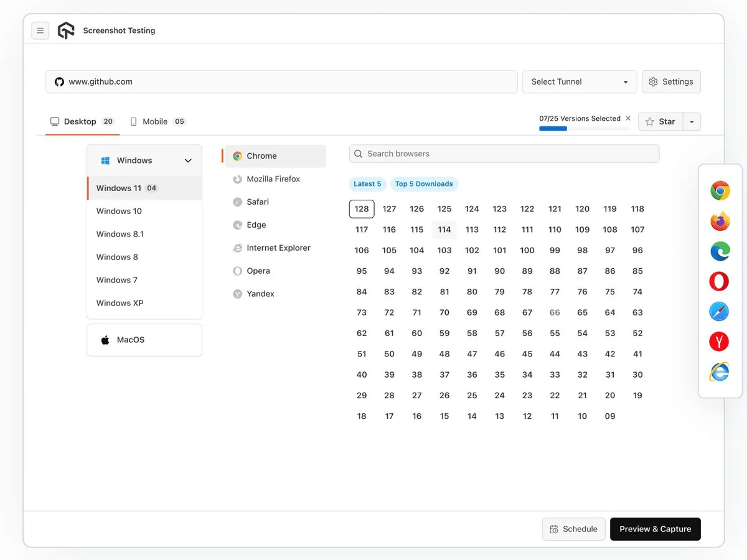Screen dimensions: 747x560
Task: Select Windows 8 in the OS list
Action: (144, 257)
